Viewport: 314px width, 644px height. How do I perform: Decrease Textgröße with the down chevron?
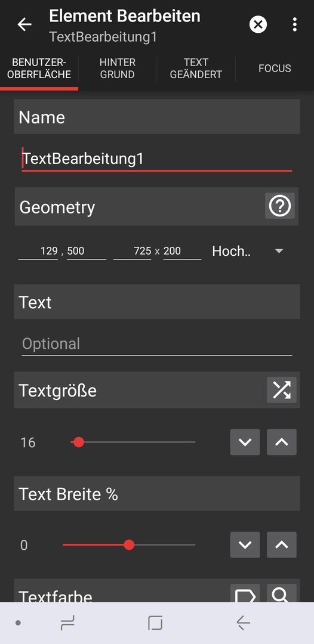coord(245,442)
